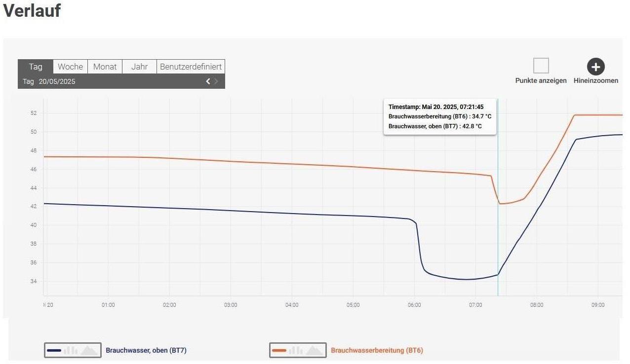Toggle visibility of Brauchwasserbereitung (BT6) series
This screenshot has width=630, height=364.
(377, 351)
